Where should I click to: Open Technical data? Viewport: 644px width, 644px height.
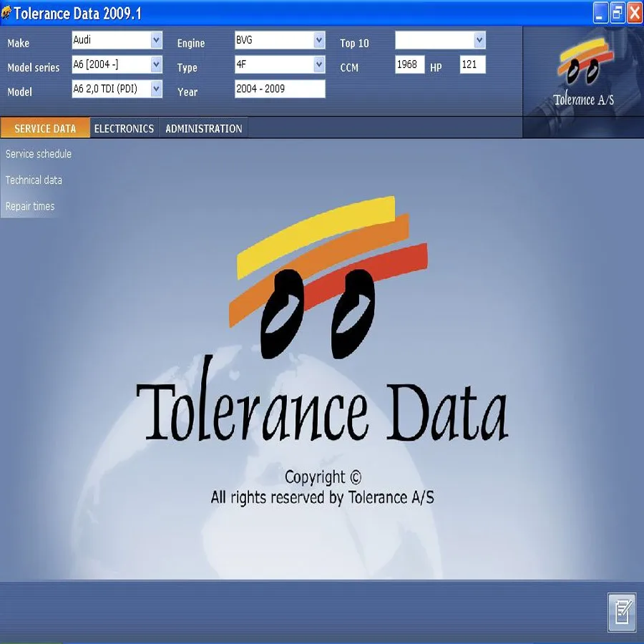click(x=34, y=180)
